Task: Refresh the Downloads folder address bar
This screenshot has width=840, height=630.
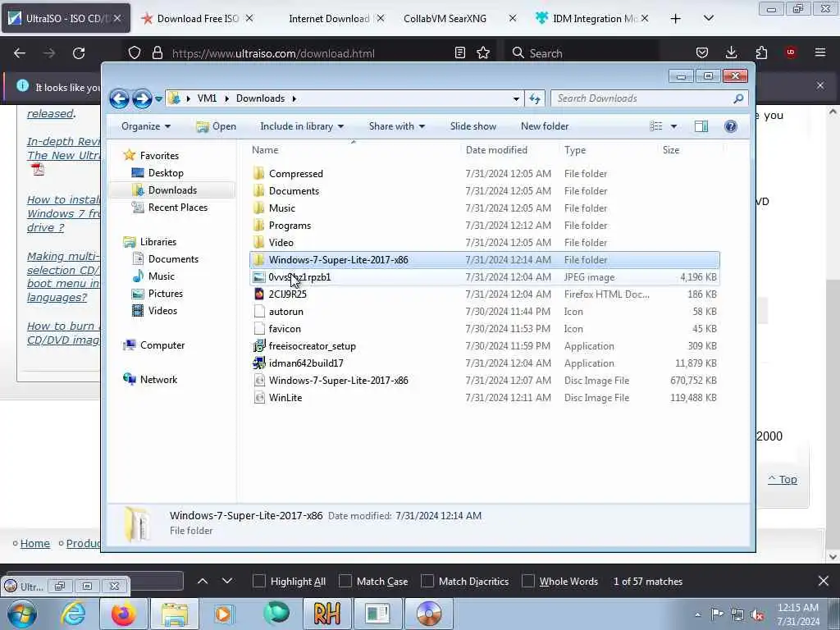Action: click(535, 98)
